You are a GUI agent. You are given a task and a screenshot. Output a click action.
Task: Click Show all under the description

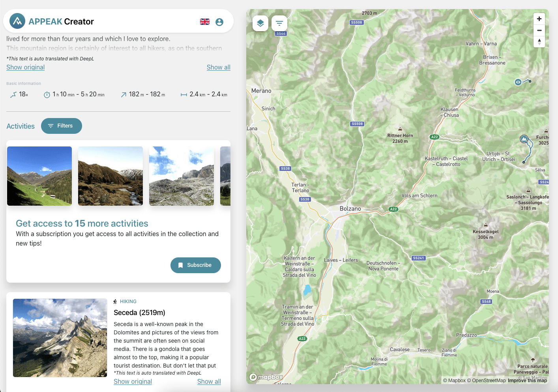click(219, 67)
